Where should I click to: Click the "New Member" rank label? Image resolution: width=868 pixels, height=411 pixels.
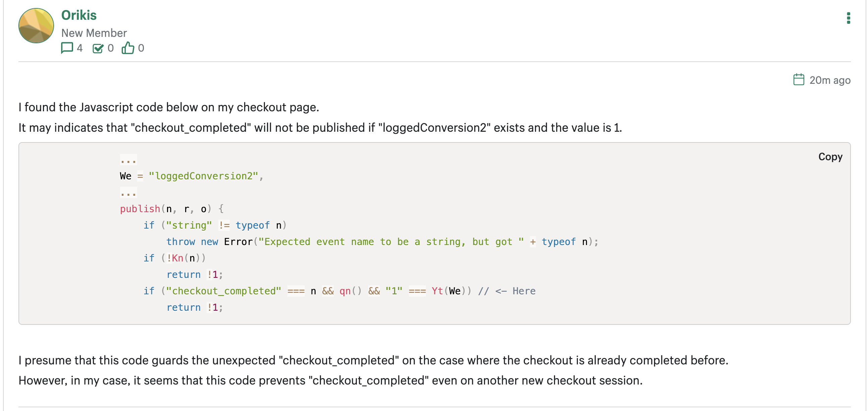click(x=94, y=33)
